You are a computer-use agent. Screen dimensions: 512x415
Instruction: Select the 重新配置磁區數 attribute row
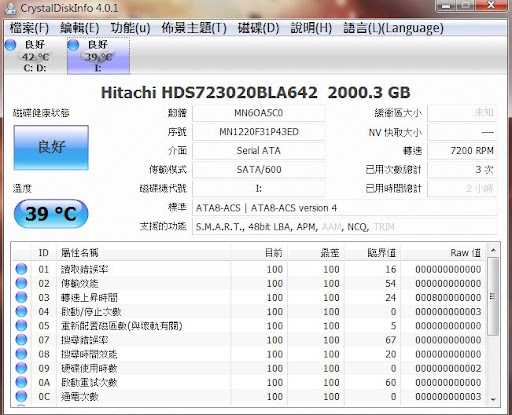click(249, 326)
